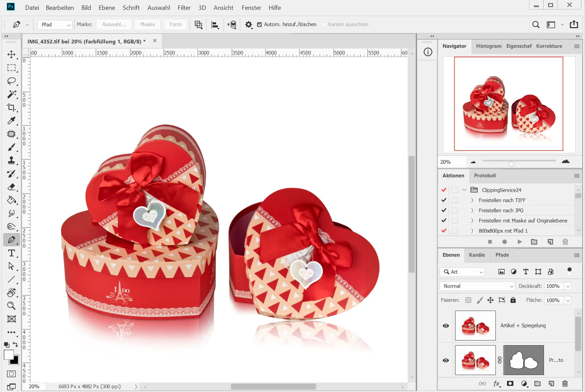This screenshot has height=392, width=585.
Task: Hide the Artikel + Spiegelung layer
Action: click(x=446, y=326)
